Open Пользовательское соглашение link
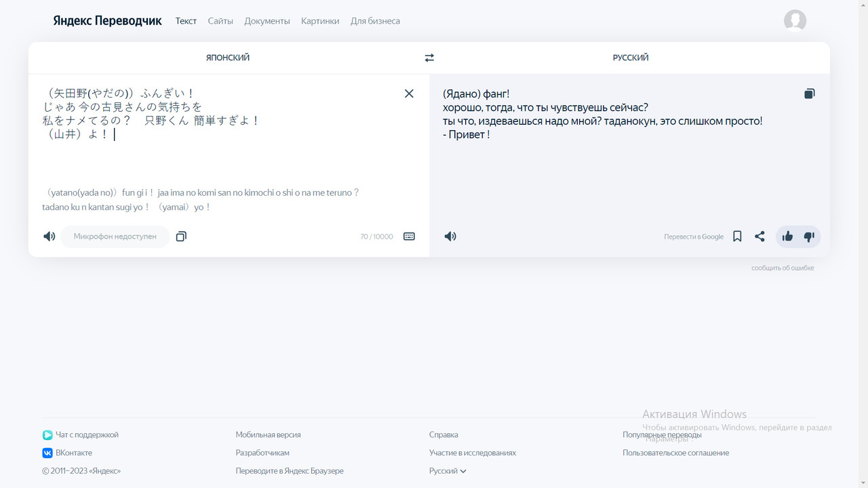The width and height of the screenshot is (868, 488). click(x=676, y=453)
